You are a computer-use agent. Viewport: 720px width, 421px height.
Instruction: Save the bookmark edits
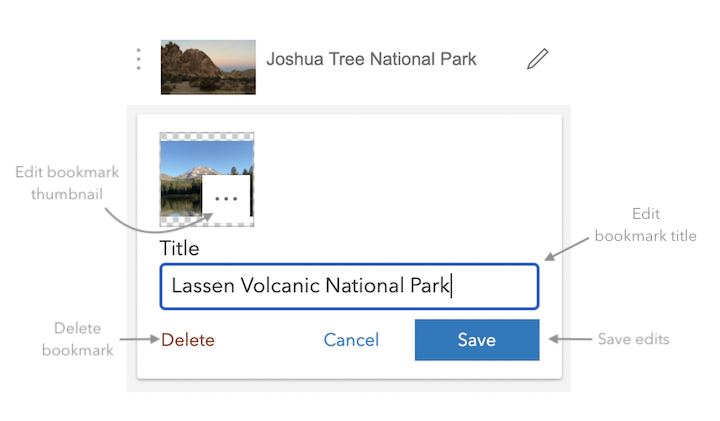pos(477,340)
